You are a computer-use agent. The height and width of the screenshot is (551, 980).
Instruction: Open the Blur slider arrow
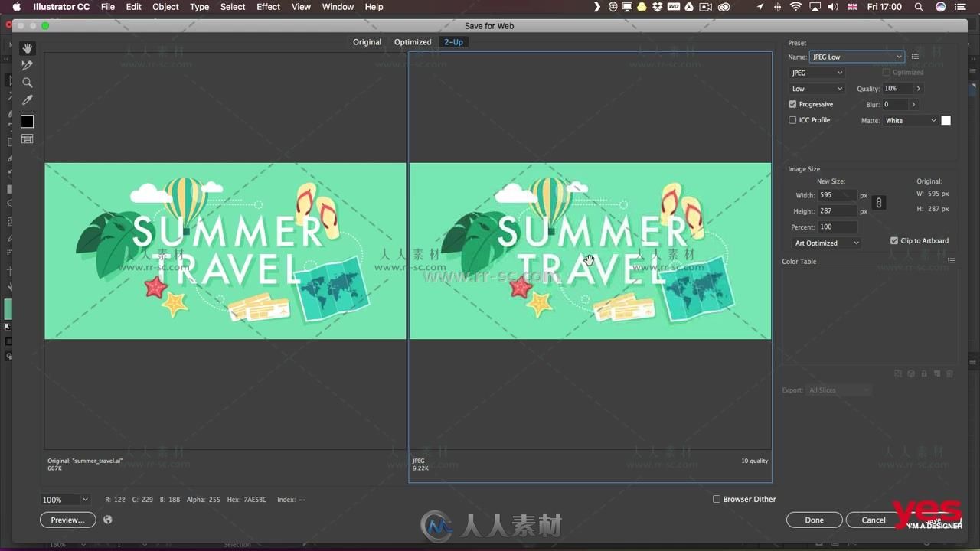[x=913, y=104]
